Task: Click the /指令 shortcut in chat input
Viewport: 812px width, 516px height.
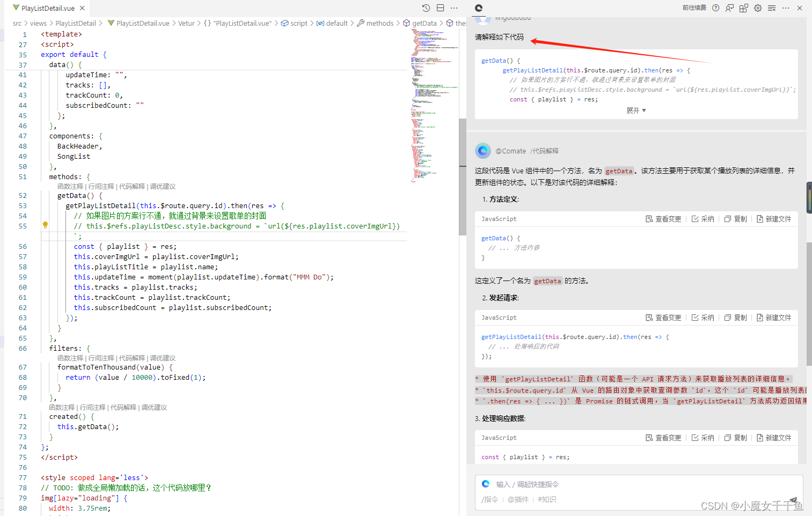Action: point(489,499)
